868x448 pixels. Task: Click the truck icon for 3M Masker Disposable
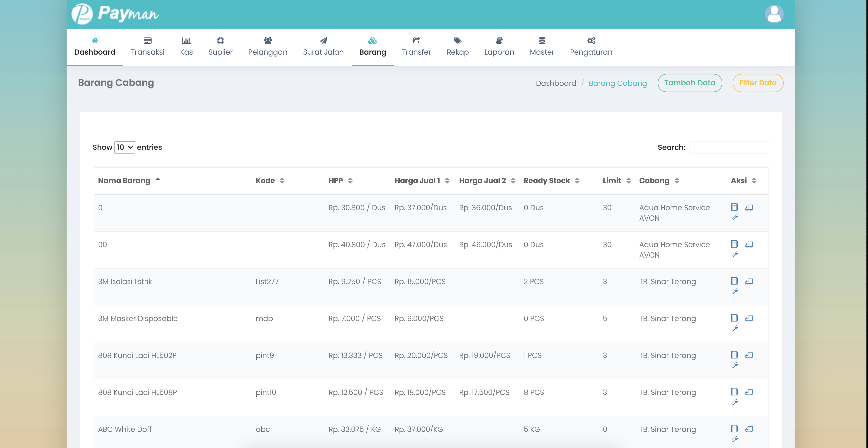click(x=749, y=318)
